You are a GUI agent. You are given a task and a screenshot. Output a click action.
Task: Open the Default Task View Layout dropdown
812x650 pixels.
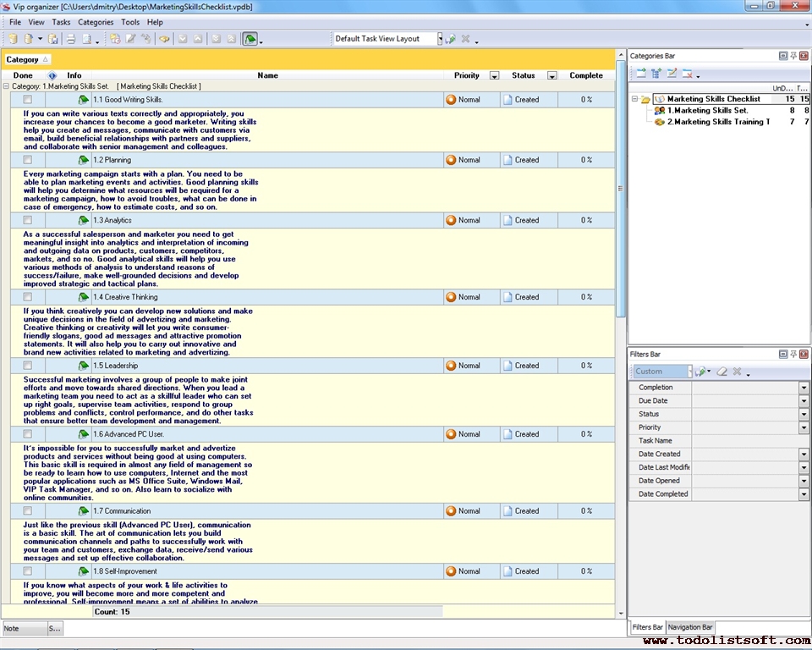[x=440, y=39]
